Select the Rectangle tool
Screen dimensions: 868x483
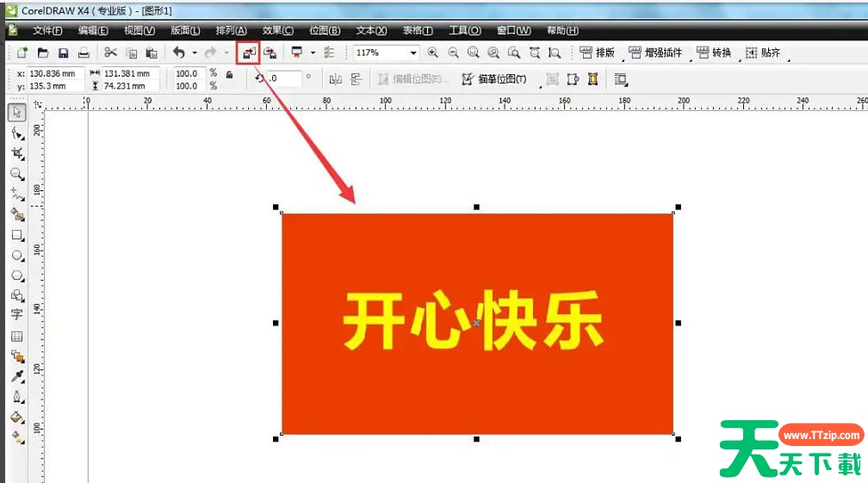click(16, 235)
